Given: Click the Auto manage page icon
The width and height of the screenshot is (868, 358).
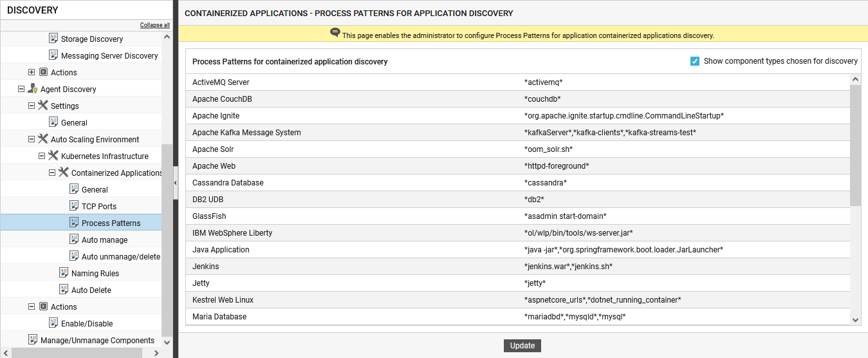Looking at the screenshot, I should pos(75,240).
